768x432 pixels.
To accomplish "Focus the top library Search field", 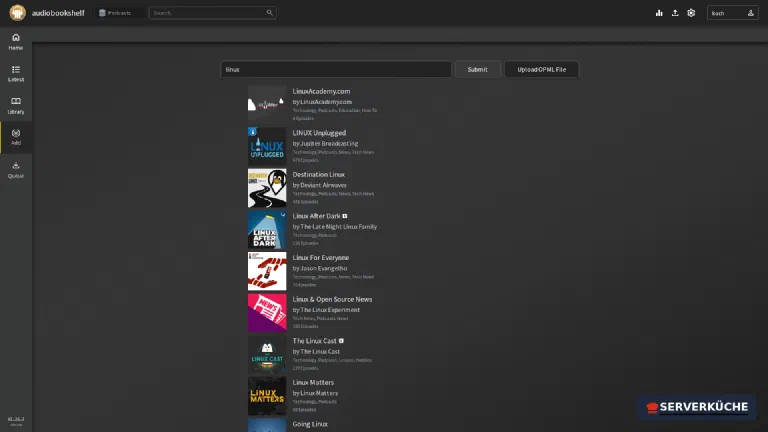I will tap(213, 13).
